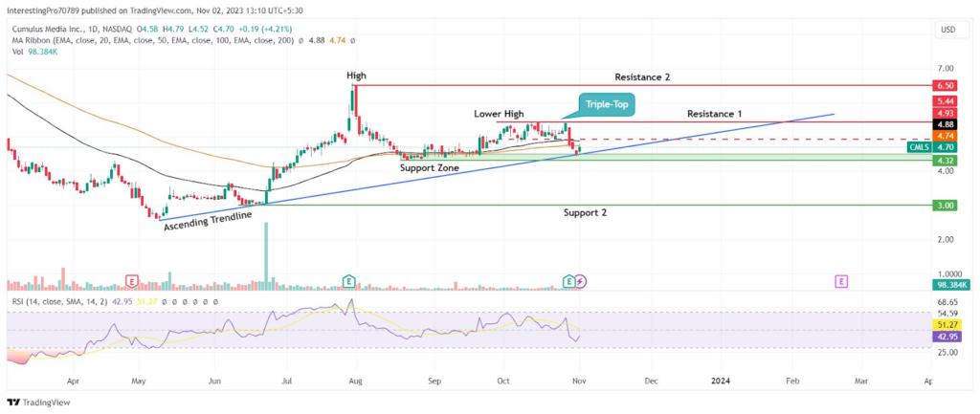The image size is (980, 414).
Task: Click the 25.00 RSI axis label
Action: (x=947, y=352)
